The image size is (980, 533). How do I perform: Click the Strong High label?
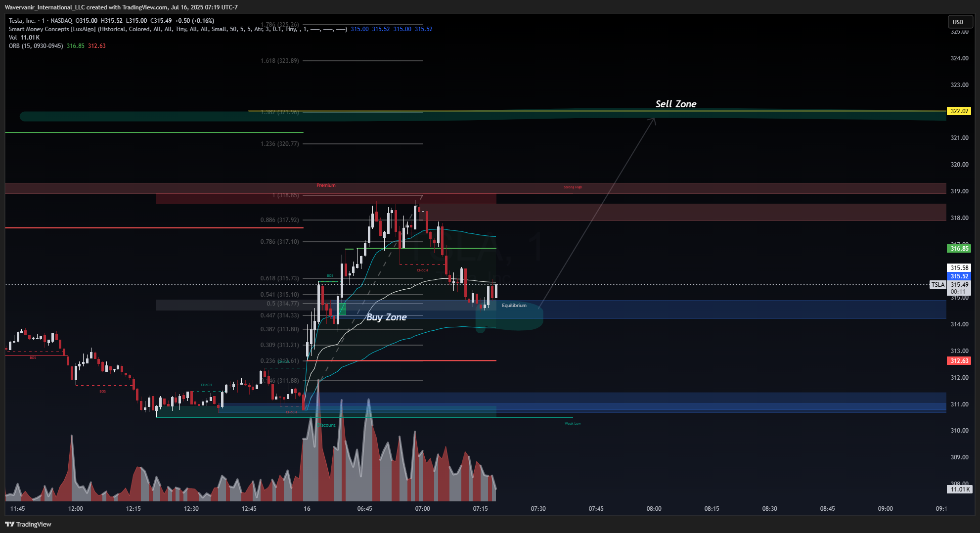click(x=573, y=187)
